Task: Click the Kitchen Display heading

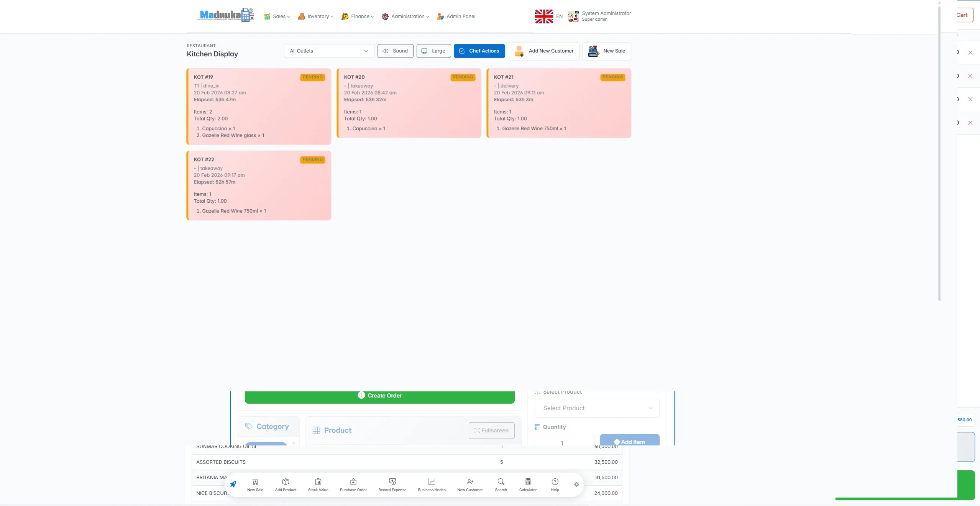Action: pos(212,54)
